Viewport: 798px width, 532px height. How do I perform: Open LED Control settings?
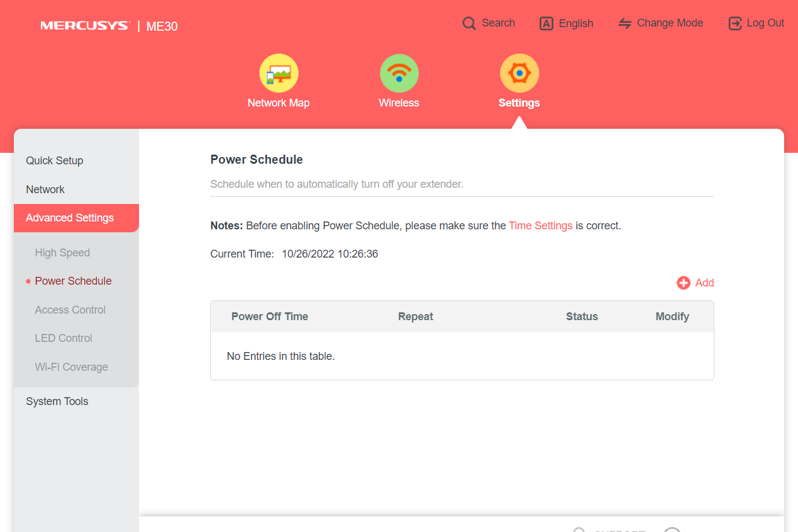tap(64, 338)
